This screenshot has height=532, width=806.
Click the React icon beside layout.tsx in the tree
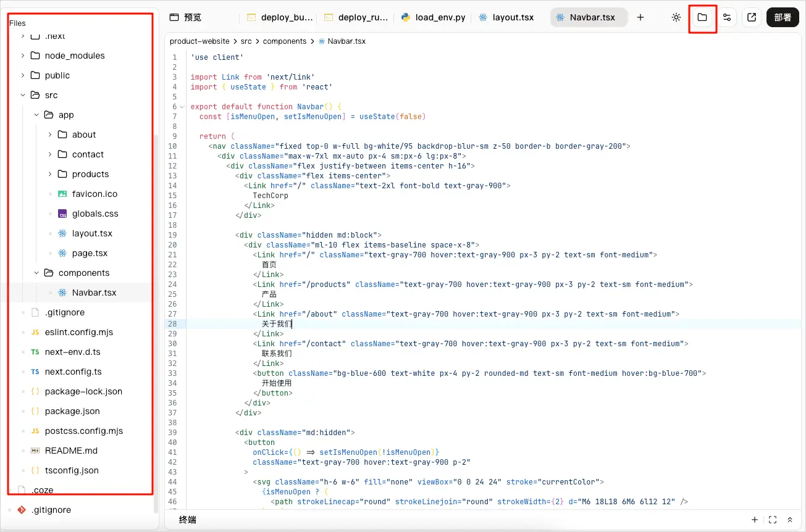[x=62, y=233]
